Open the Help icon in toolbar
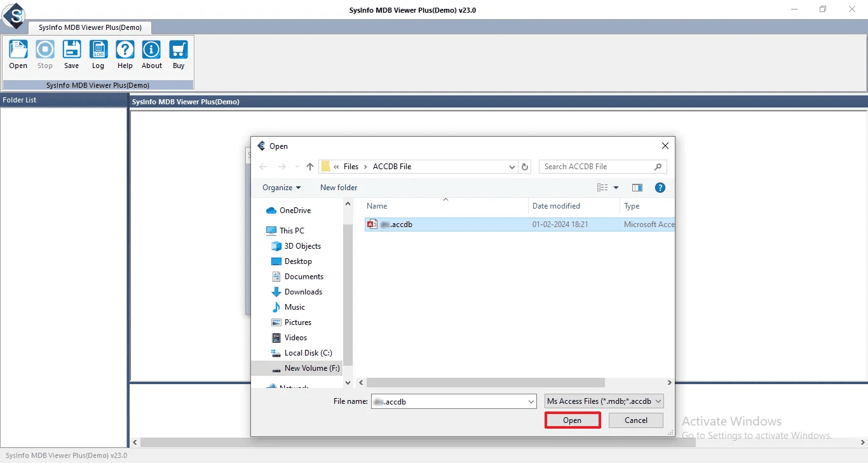Screen dimensions: 868x463 [x=125, y=55]
